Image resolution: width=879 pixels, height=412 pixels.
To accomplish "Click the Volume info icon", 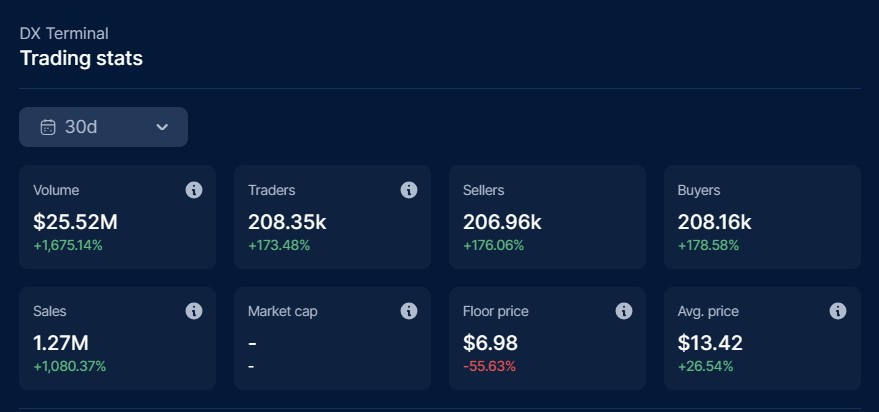I will 194,190.
